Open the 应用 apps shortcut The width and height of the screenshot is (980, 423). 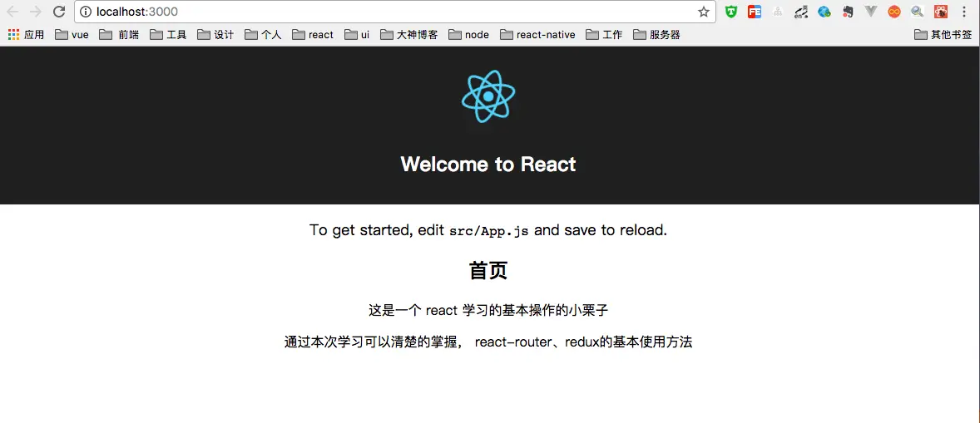coord(26,35)
